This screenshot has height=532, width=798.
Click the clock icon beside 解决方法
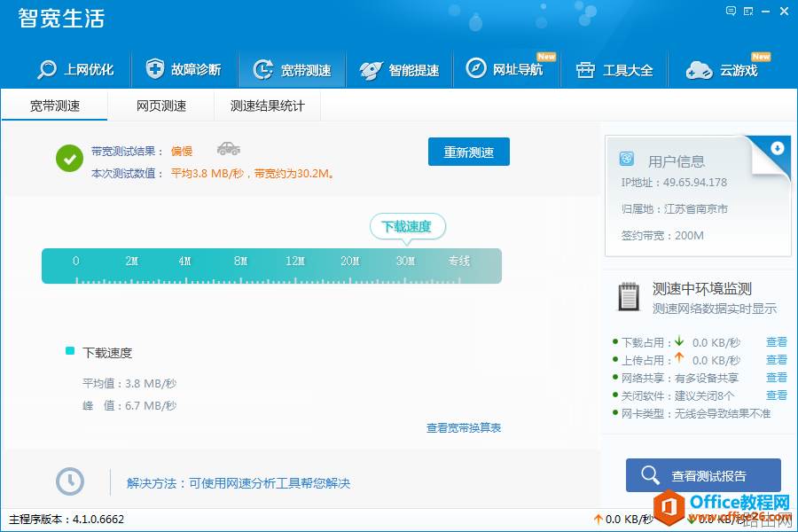[70, 481]
